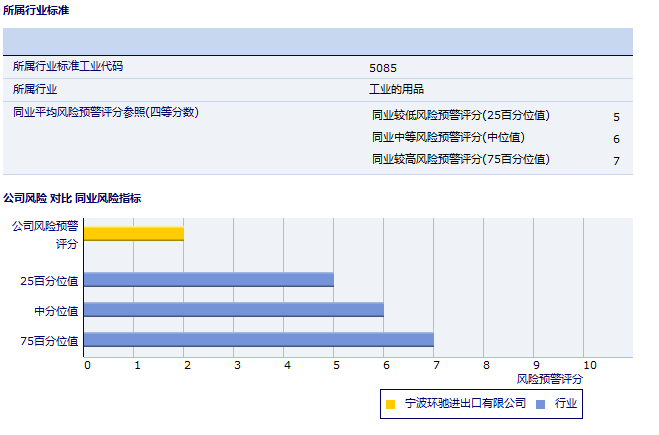Click the blue table header bar
This screenshot has height=435, width=659.
click(317, 41)
